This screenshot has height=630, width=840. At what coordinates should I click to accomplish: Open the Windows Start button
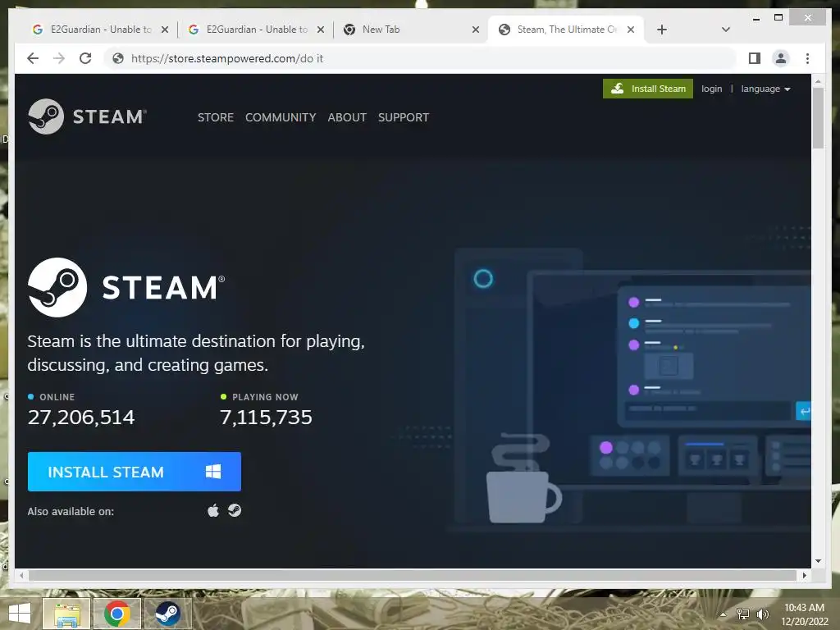pos(20,614)
